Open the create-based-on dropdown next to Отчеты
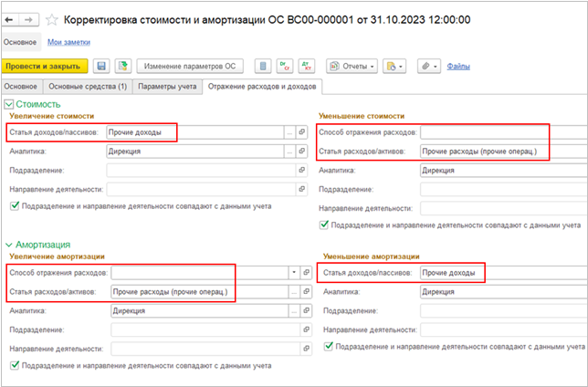This screenshot has width=588, height=387. point(394,67)
